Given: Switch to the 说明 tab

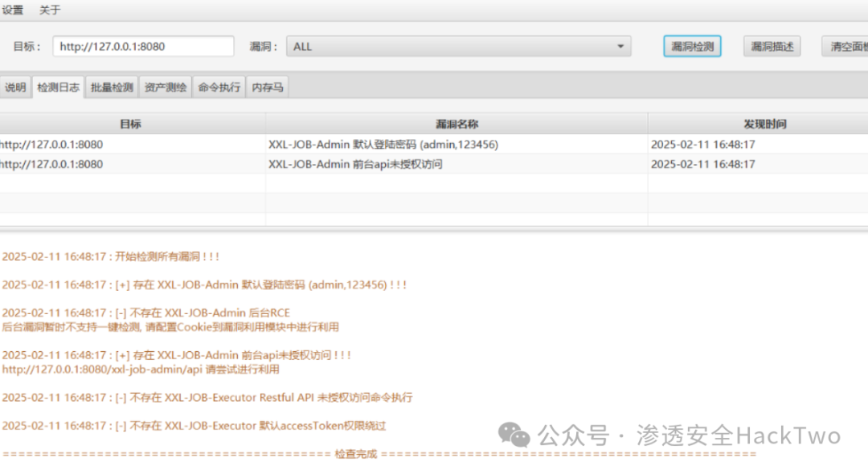Looking at the screenshot, I should click(x=15, y=87).
